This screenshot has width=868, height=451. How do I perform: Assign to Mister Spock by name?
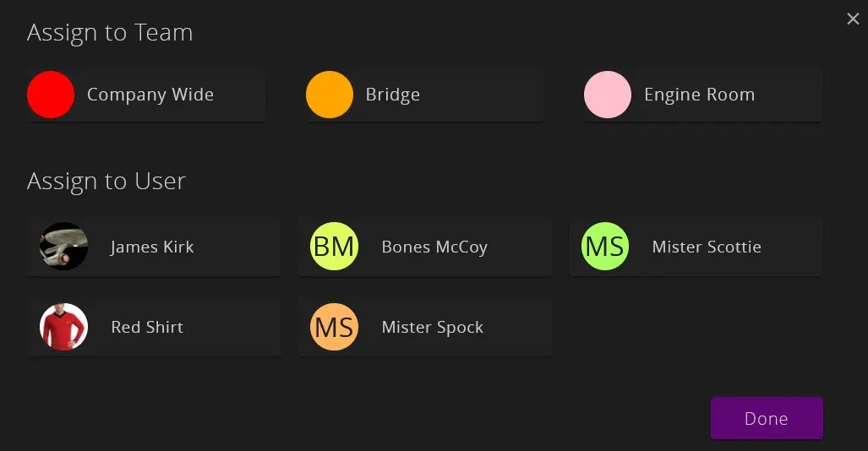pyautogui.click(x=433, y=328)
